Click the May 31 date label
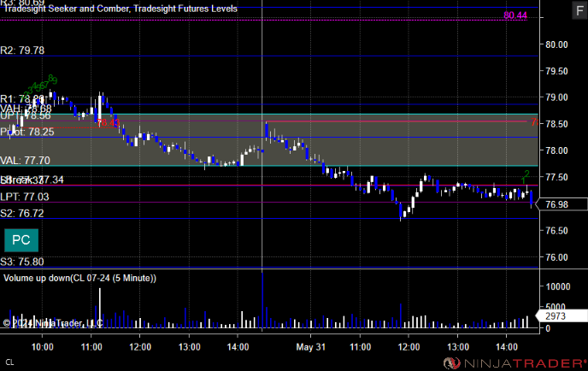 (311, 346)
